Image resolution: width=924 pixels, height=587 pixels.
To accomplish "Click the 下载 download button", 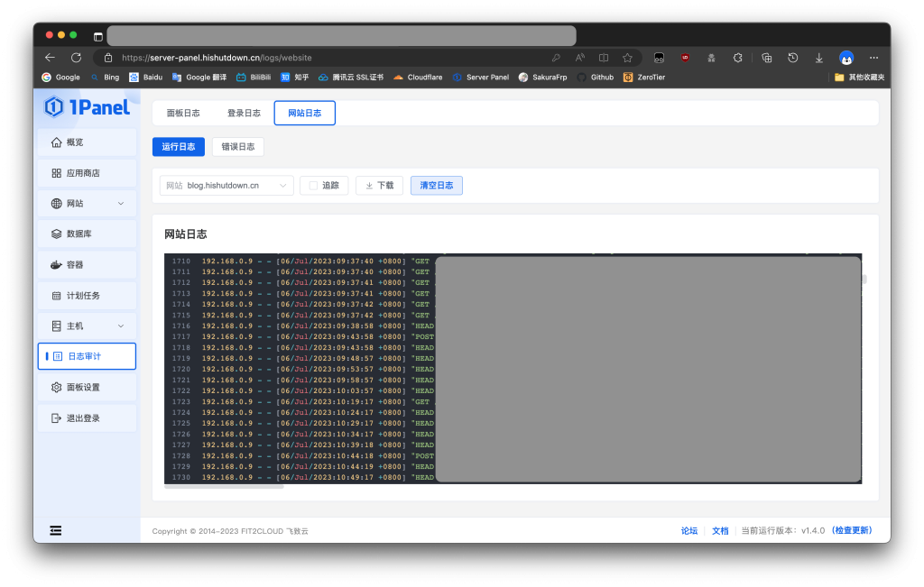I will coord(378,186).
